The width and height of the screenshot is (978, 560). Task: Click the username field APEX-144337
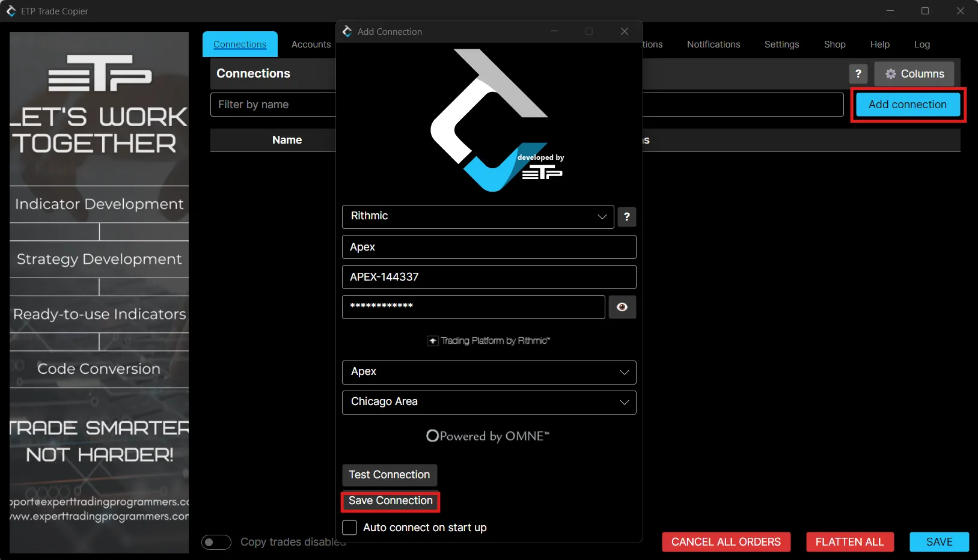[x=489, y=277]
